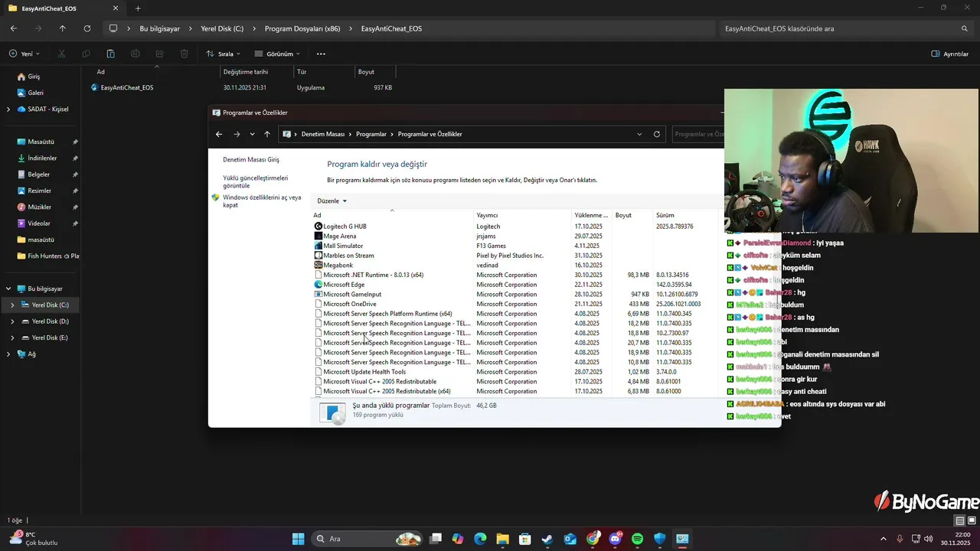Open Giriş in the navigation pane
The image size is (980, 551).
(34, 77)
